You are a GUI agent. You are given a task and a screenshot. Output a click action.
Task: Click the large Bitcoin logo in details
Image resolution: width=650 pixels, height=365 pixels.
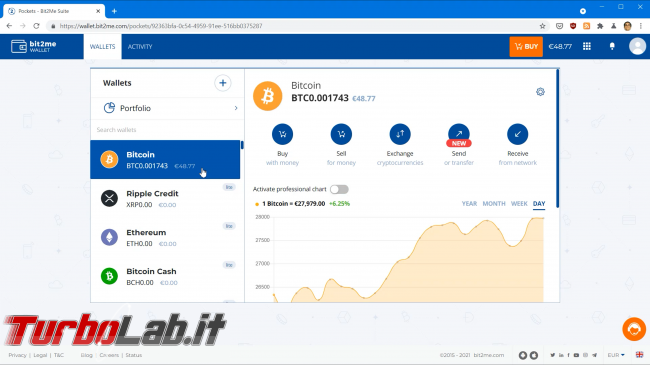268,96
